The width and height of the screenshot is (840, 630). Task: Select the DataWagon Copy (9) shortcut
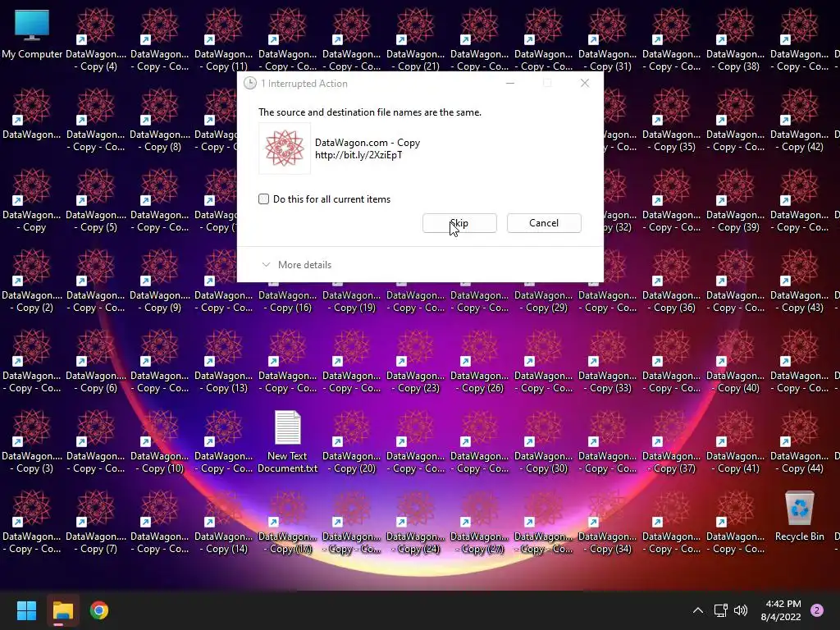tap(160, 281)
